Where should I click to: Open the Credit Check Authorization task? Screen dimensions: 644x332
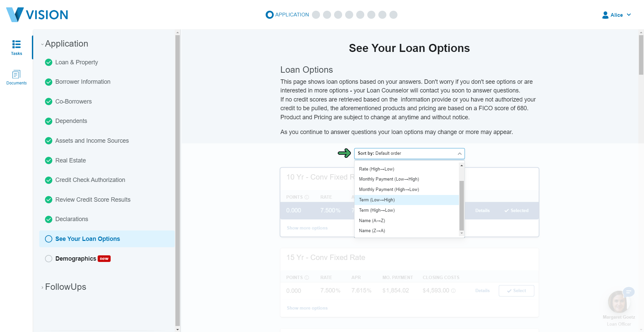(x=90, y=180)
